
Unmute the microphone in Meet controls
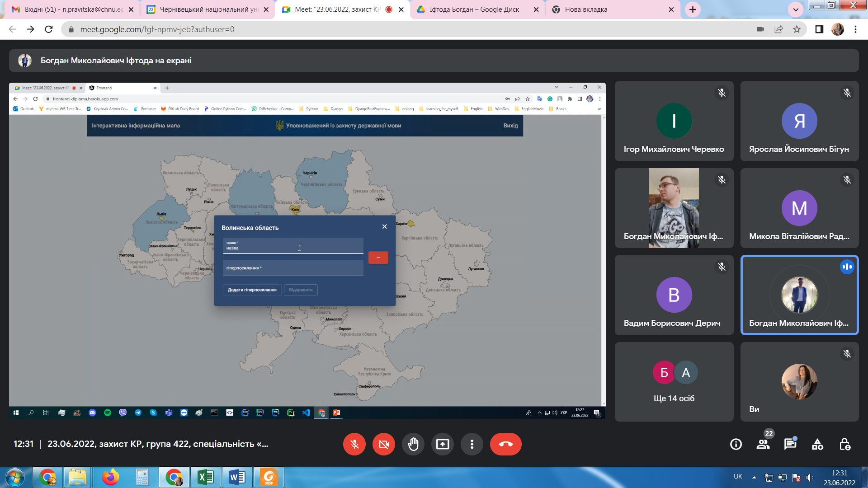(354, 444)
